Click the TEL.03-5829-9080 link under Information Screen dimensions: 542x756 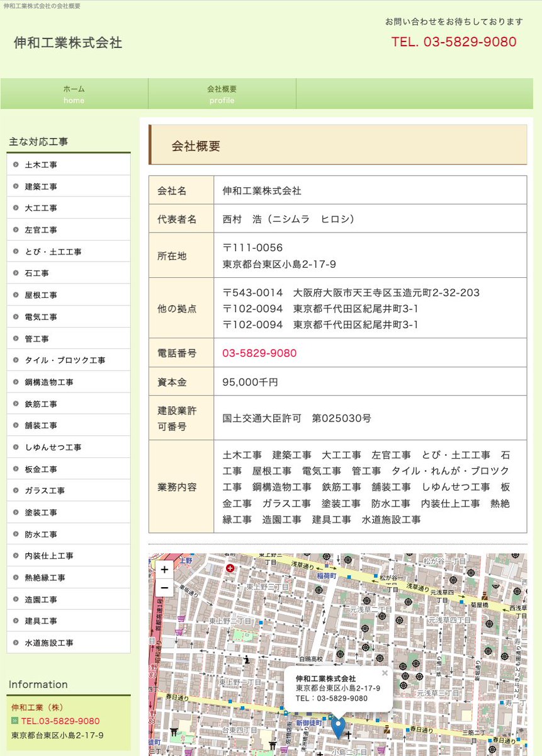60,721
